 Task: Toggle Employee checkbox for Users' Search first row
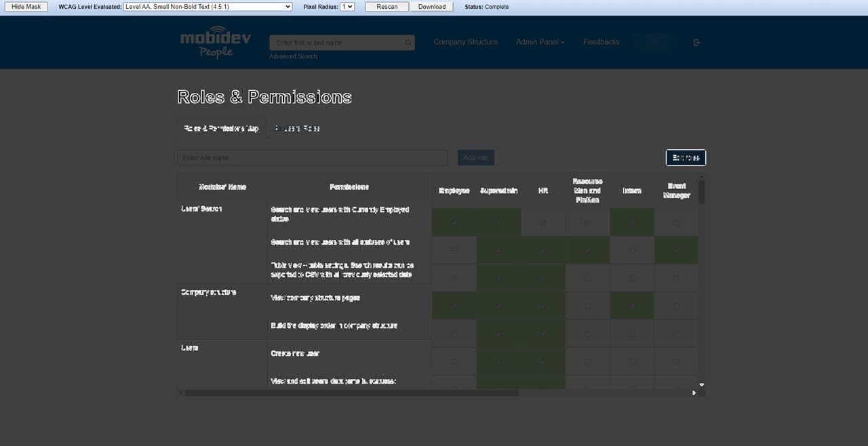point(454,222)
